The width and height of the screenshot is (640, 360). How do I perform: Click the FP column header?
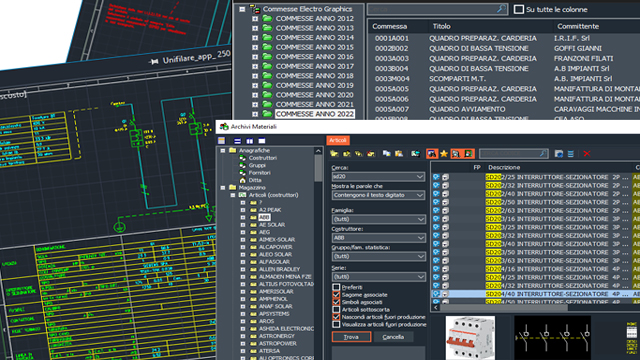(x=477, y=167)
